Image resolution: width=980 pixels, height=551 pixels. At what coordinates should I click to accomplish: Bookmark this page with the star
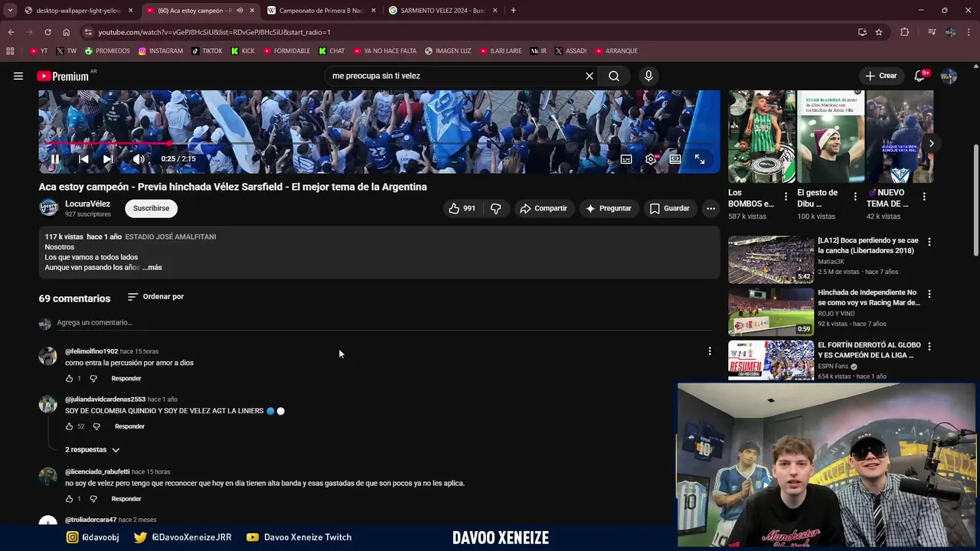[x=879, y=32]
